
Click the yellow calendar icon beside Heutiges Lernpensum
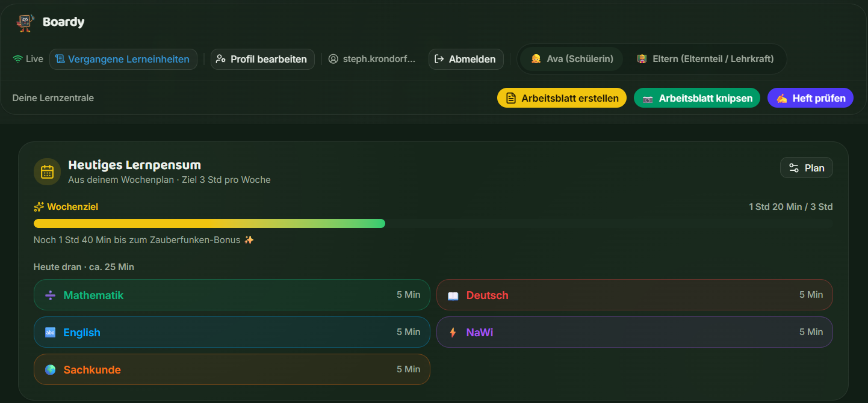47,171
